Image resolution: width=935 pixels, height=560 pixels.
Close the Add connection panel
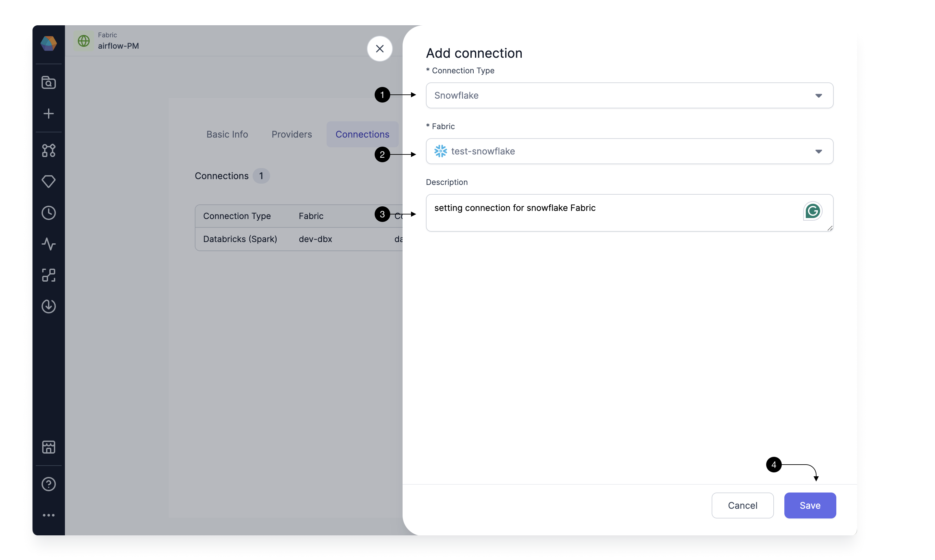[x=380, y=49]
